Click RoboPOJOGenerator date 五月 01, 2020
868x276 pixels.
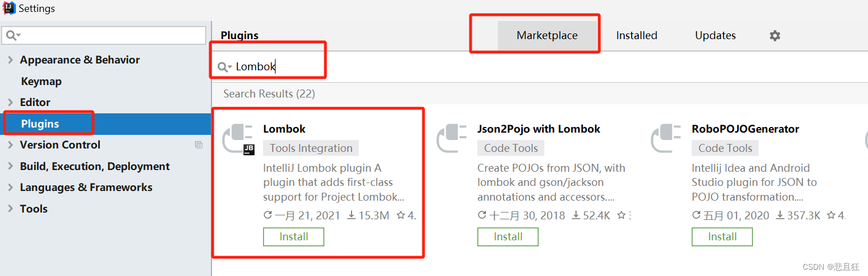tap(731, 216)
